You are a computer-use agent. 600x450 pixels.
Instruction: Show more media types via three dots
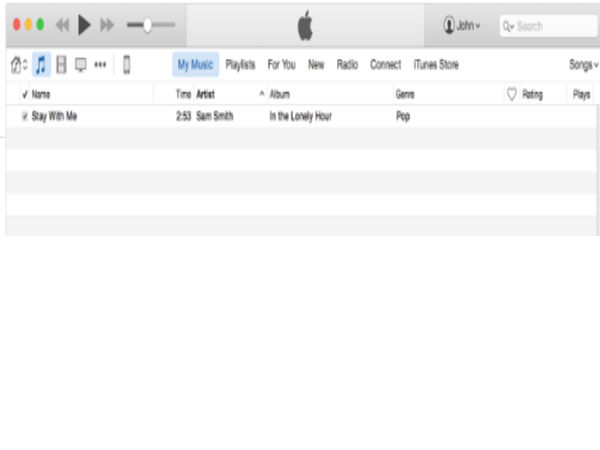100,65
